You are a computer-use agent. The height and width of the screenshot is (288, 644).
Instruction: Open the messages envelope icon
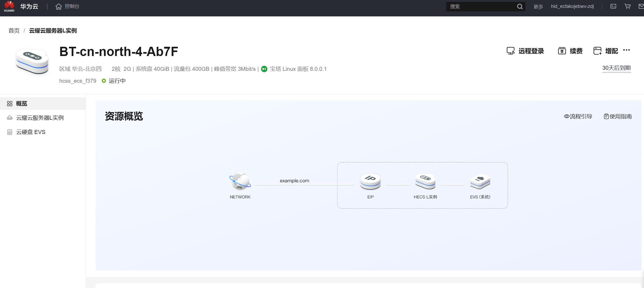click(641, 6)
